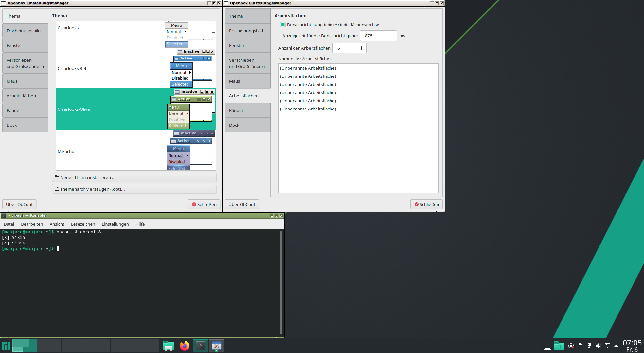Launch the file manager from the taskbar
The height and width of the screenshot is (353, 644).
click(169, 346)
